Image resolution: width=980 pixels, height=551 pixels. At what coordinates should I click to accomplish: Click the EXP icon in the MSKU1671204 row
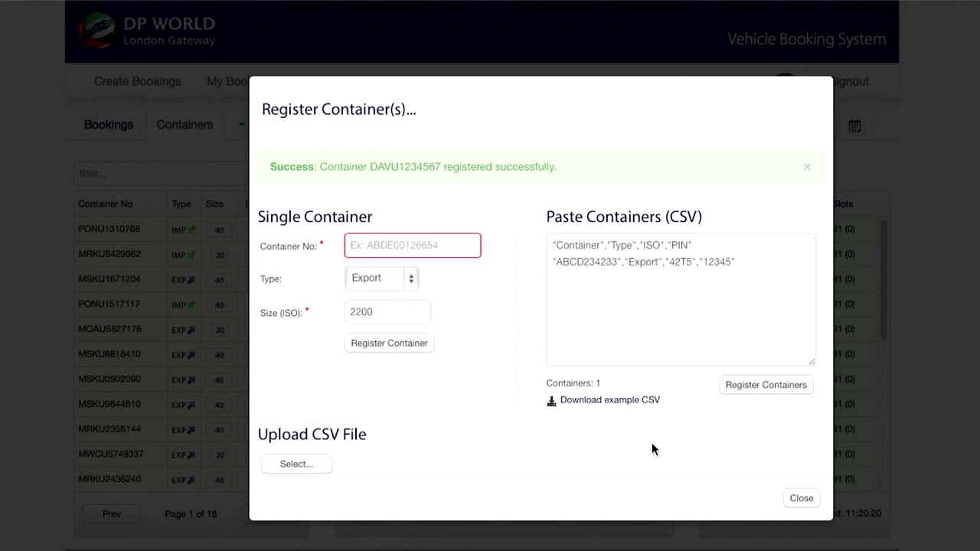[183, 280]
